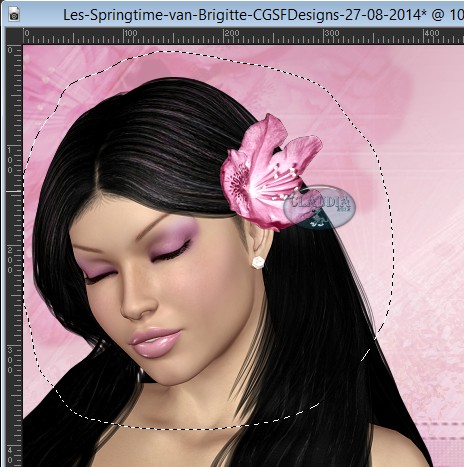Click the horizontal ruler at the 200 mark
Screen dimensions: 464x467
(x=232, y=33)
